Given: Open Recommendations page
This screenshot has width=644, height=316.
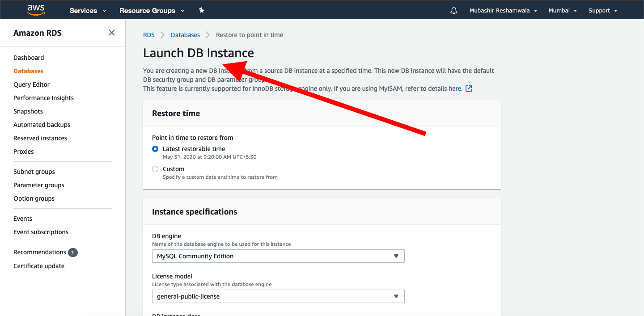Looking at the screenshot, I should pyautogui.click(x=40, y=252).
